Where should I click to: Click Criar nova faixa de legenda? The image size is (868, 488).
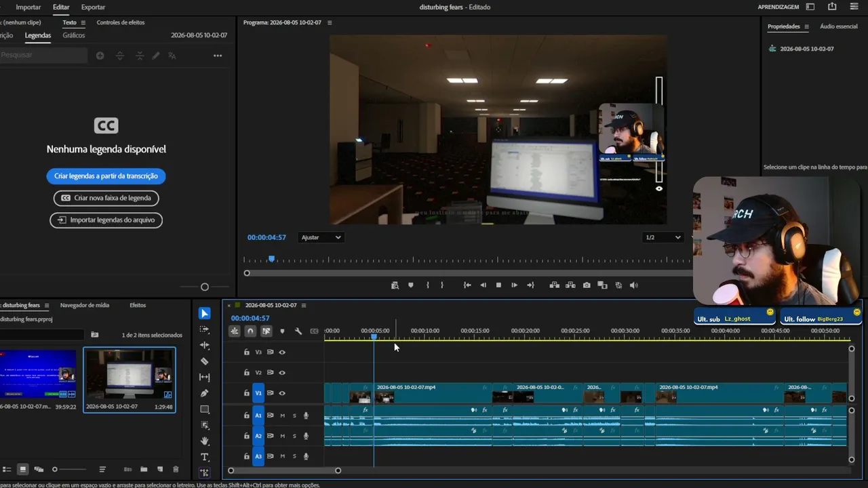106,198
